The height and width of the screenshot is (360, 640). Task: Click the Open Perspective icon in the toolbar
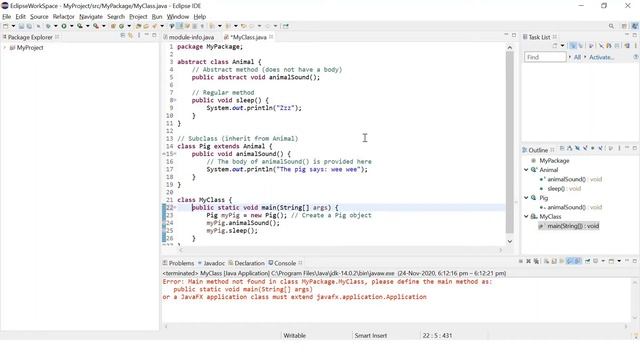tap(624, 26)
